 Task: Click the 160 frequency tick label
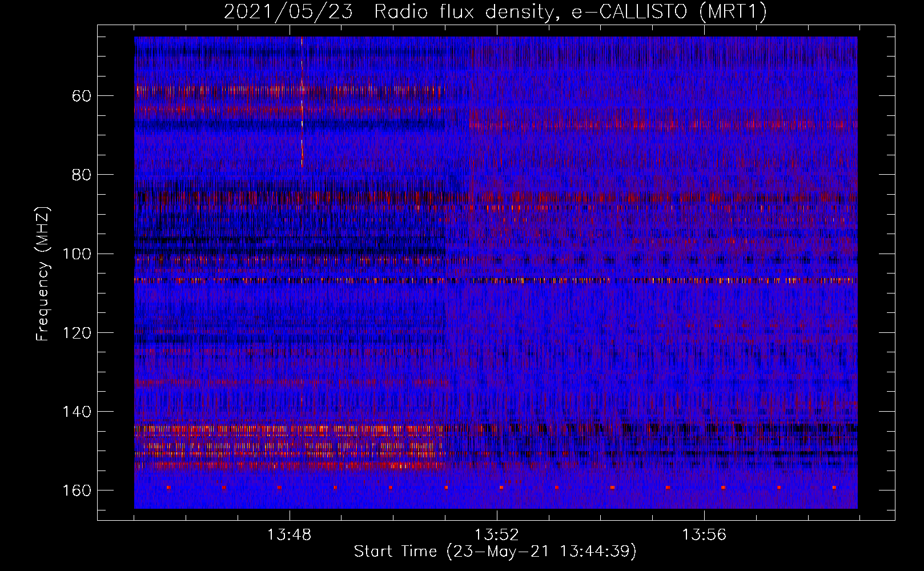[77, 490]
